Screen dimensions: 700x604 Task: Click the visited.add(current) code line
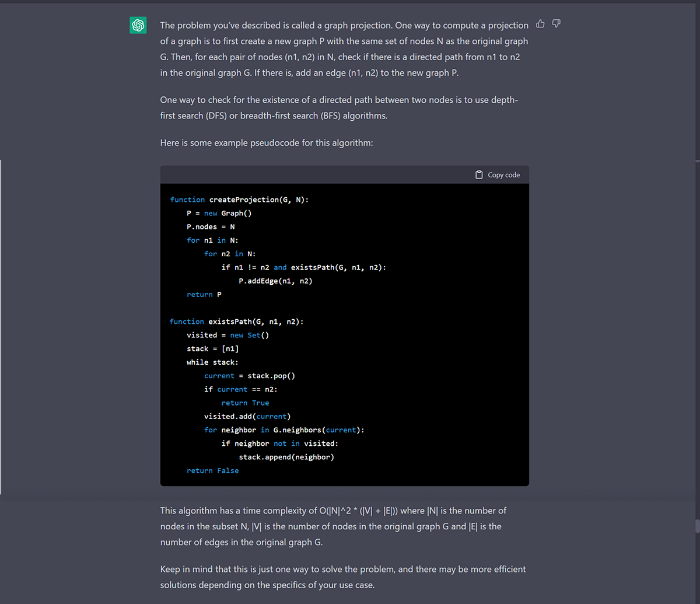point(246,416)
